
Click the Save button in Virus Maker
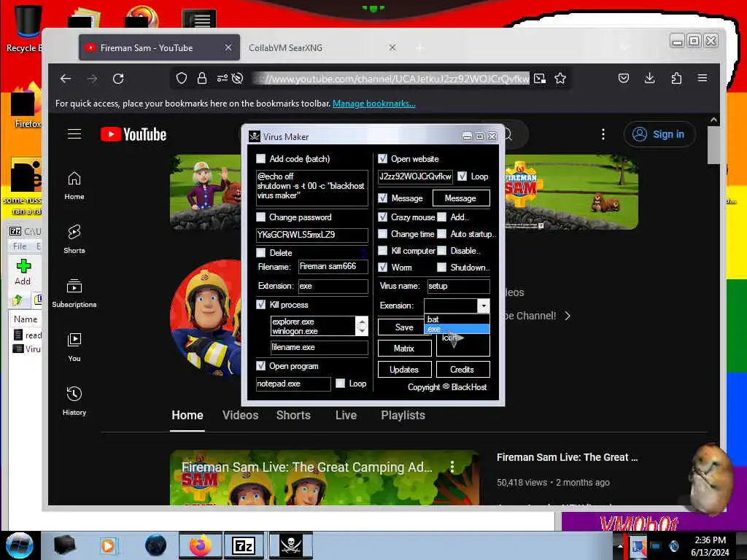pos(402,327)
